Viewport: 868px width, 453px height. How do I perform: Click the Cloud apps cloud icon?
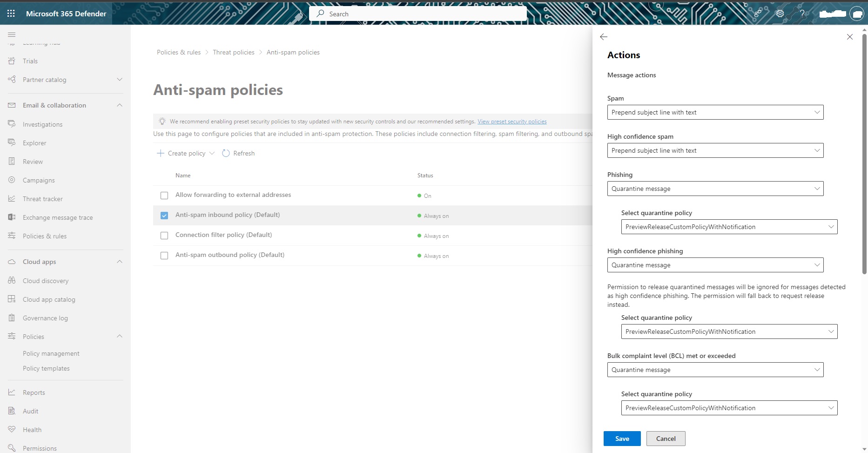[12, 262]
